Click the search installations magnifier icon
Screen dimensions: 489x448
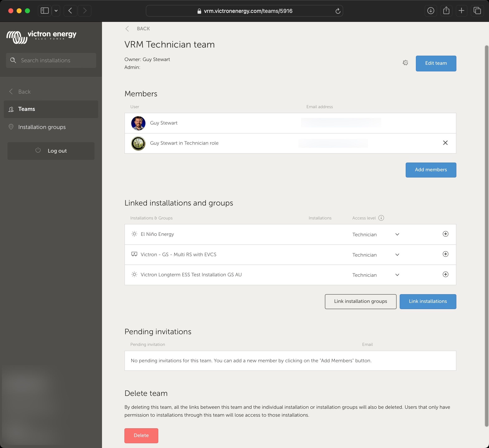pos(13,60)
